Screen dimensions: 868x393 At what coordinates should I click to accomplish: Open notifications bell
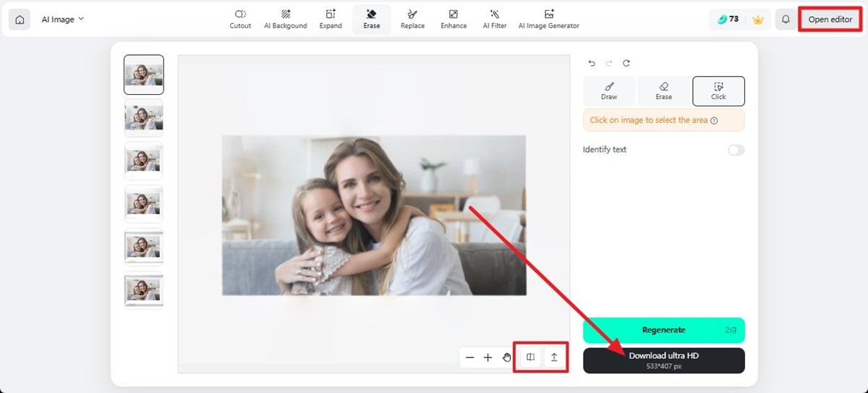[786, 20]
